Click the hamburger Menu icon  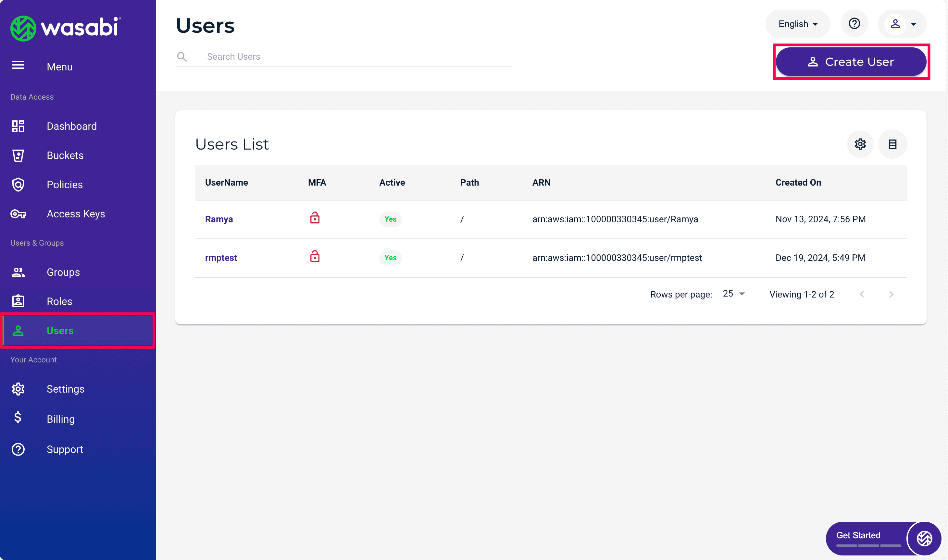pyautogui.click(x=18, y=66)
